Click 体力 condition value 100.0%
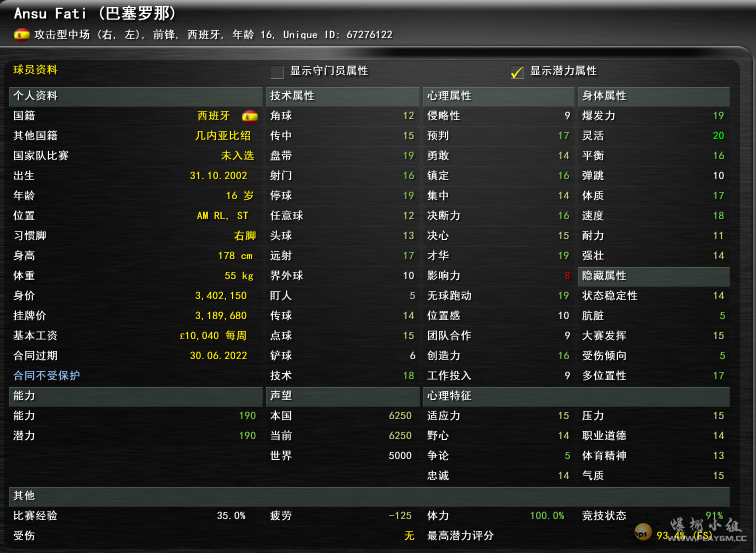This screenshot has height=553, width=756. tap(547, 516)
